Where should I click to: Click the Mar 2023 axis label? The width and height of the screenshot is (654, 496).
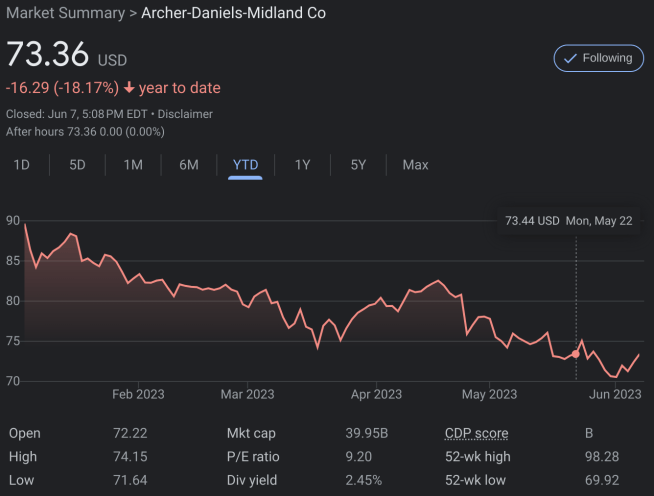pos(247,394)
